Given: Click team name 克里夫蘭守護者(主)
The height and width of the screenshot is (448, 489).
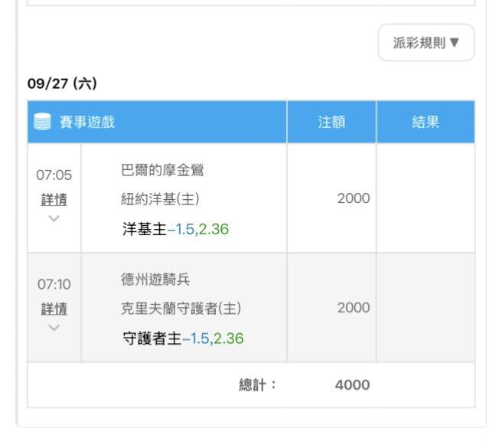Looking at the screenshot, I should click(181, 309).
